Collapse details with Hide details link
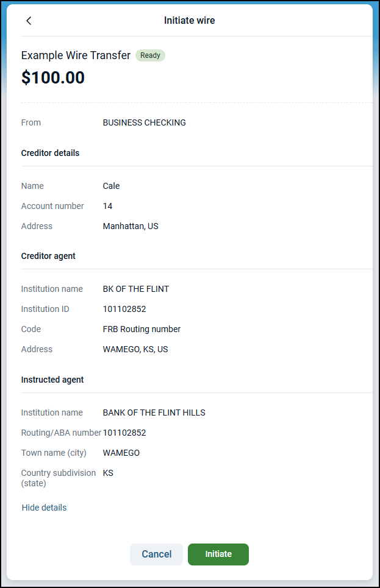This screenshot has width=380, height=588. click(x=44, y=508)
